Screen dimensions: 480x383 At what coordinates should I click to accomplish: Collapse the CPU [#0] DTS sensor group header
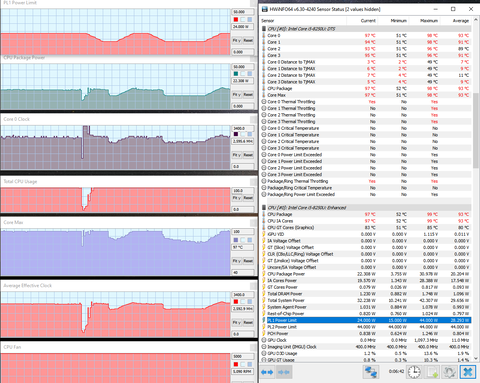click(366, 29)
